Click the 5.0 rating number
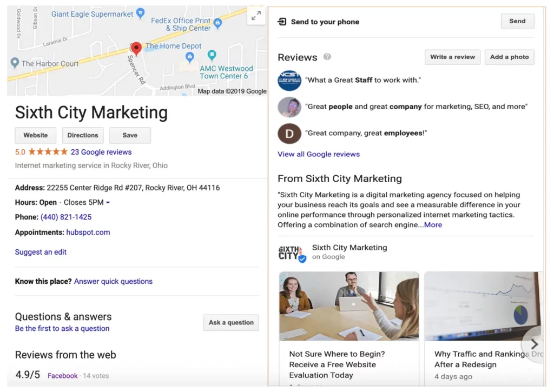The height and width of the screenshot is (392, 554). (20, 152)
